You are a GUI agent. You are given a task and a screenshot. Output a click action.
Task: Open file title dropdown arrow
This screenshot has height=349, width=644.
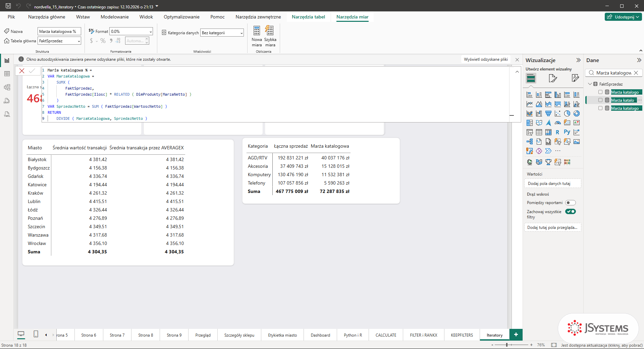pos(157,6)
